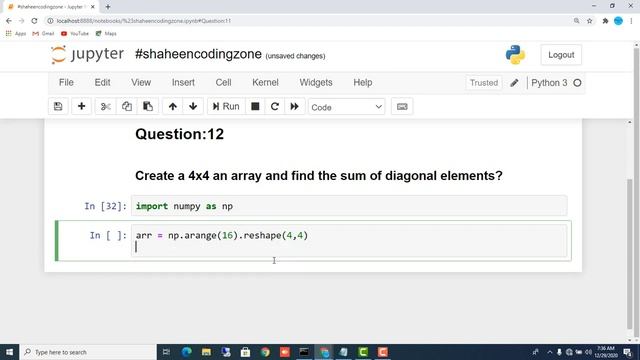Paste cells below icon
640x360 pixels.
148,107
